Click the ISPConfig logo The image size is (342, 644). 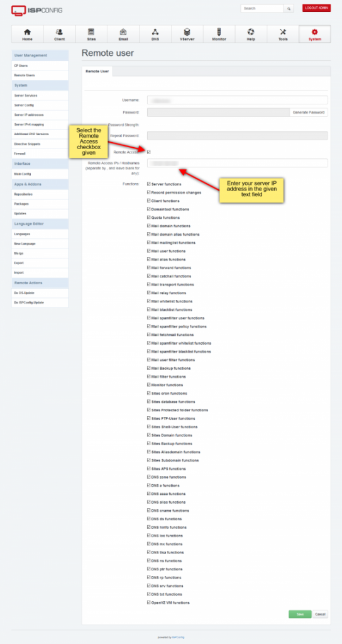37,10
